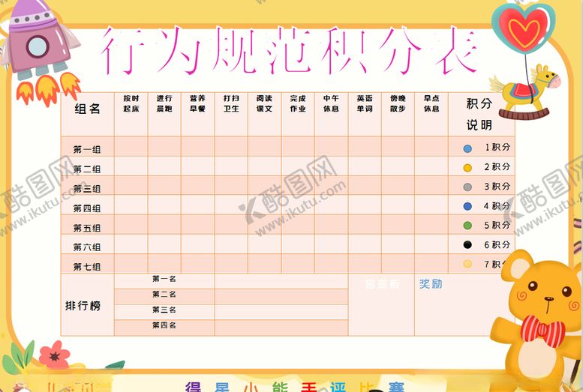Select the 积分说明 legend heading
The image size is (583, 392).
point(479,114)
